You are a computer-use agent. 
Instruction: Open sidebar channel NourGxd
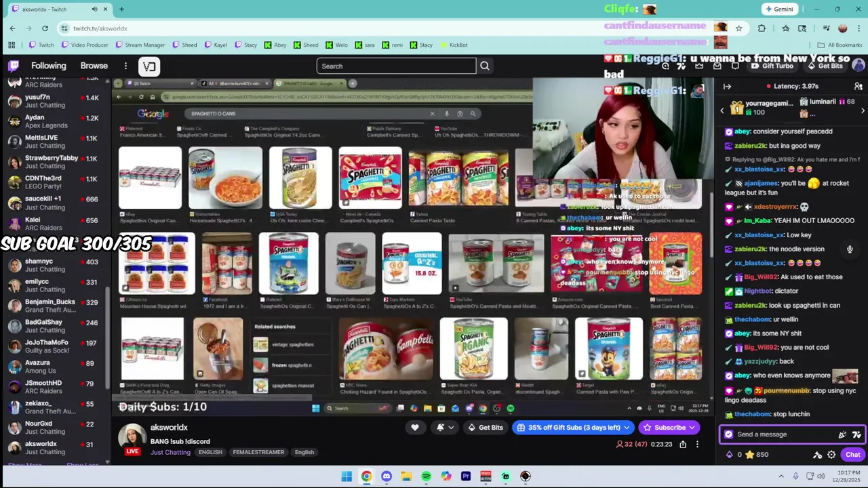click(54, 428)
